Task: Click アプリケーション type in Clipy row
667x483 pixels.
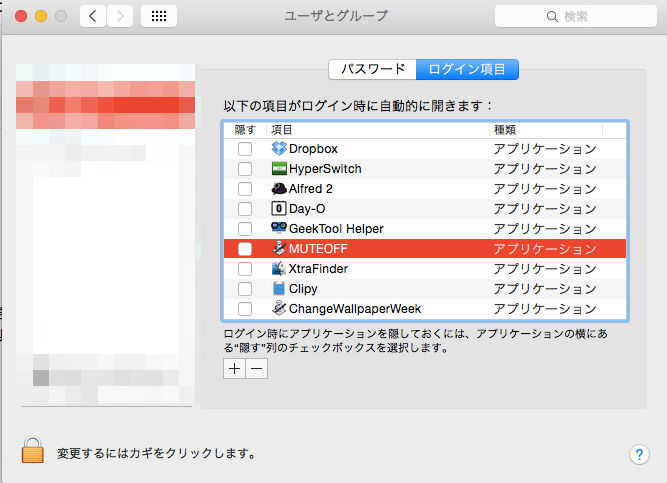Action: [545, 289]
